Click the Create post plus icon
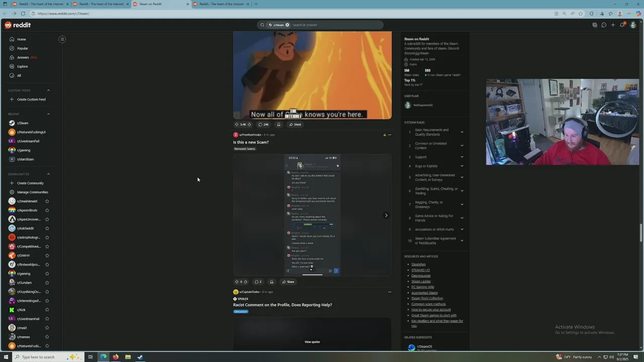 (x=613, y=25)
